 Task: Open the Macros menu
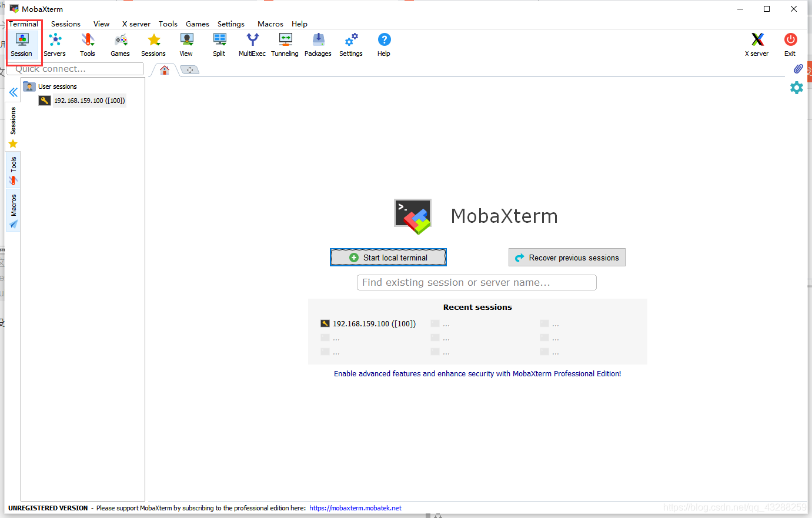point(270,24)
